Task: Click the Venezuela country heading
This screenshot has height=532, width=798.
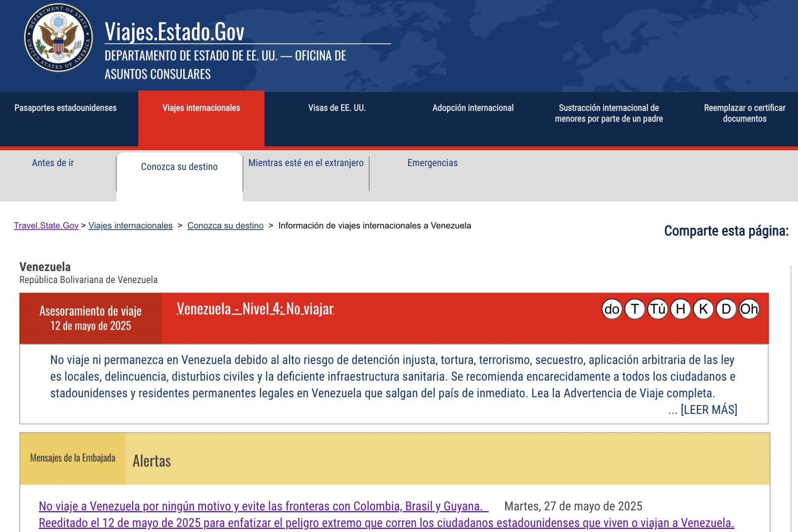Action: (x=45, y=267)
